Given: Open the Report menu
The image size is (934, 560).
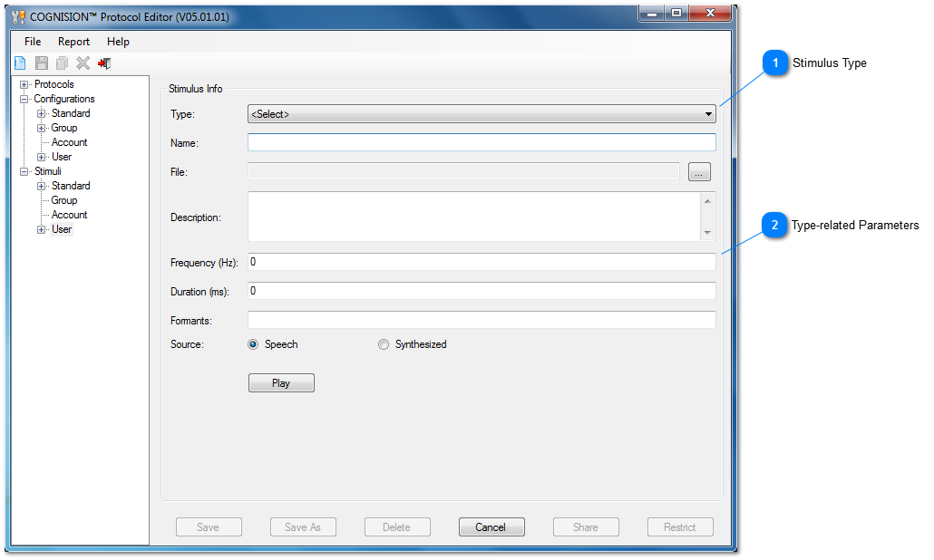Looking at the screenshot, I should coord(73,42).
